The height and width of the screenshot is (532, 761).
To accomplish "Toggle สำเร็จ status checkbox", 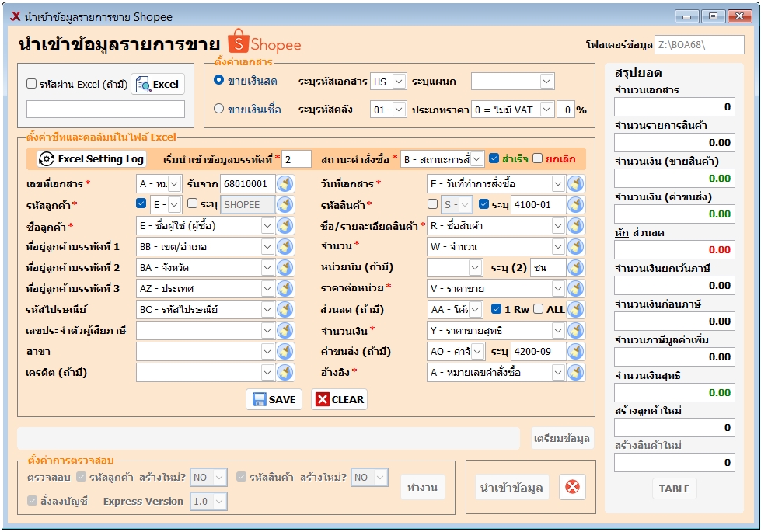I will [x=494, y=158].
